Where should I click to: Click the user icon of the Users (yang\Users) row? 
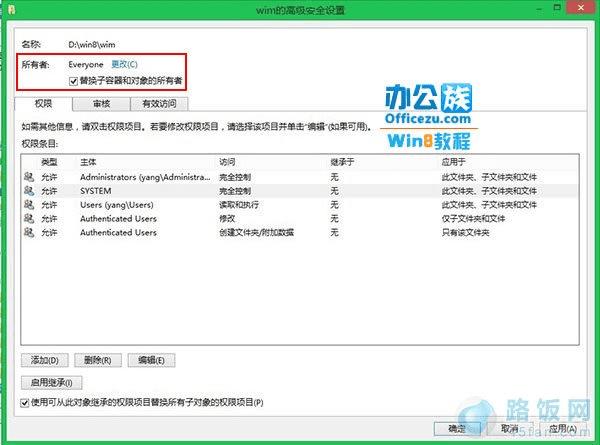[x=29, y=204]
